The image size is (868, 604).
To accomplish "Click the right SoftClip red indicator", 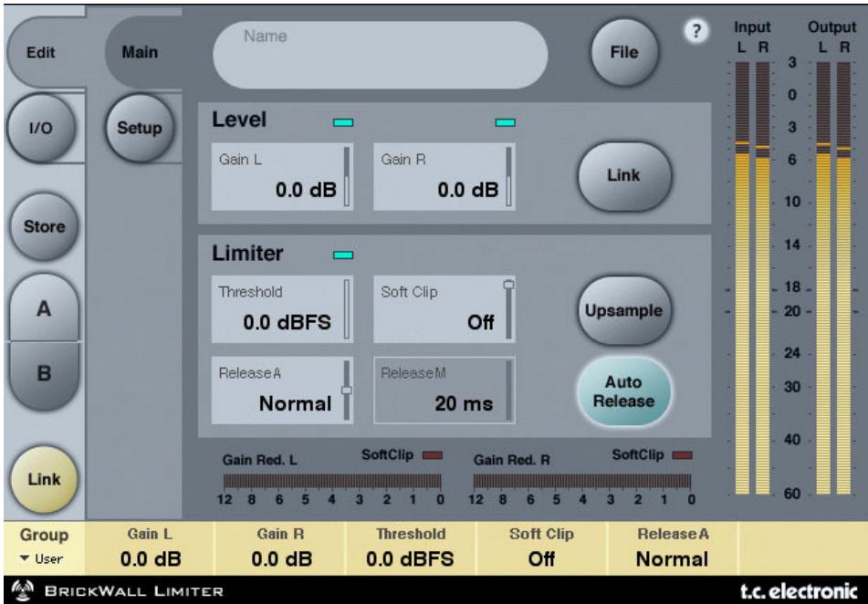I will 682,455.
